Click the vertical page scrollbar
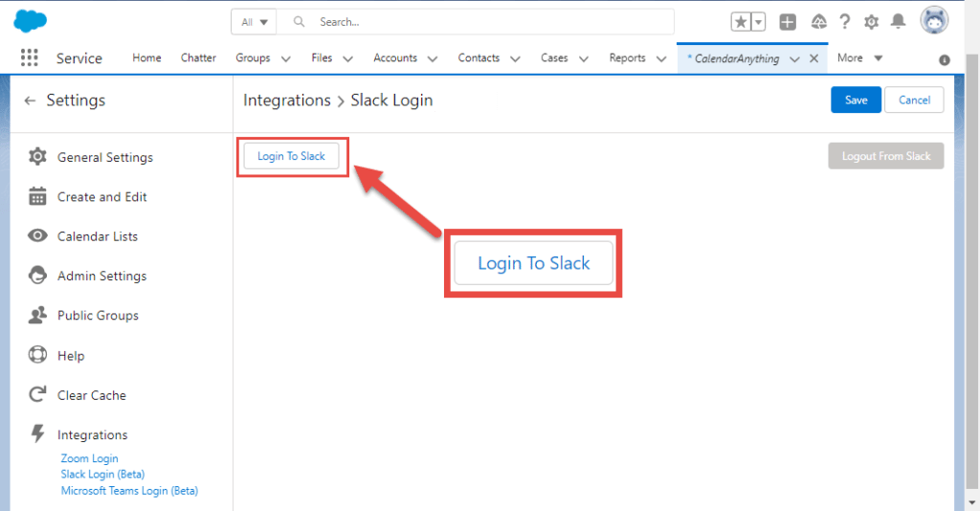The width and height of the screenshot is (980, 511). click(972, 269)
